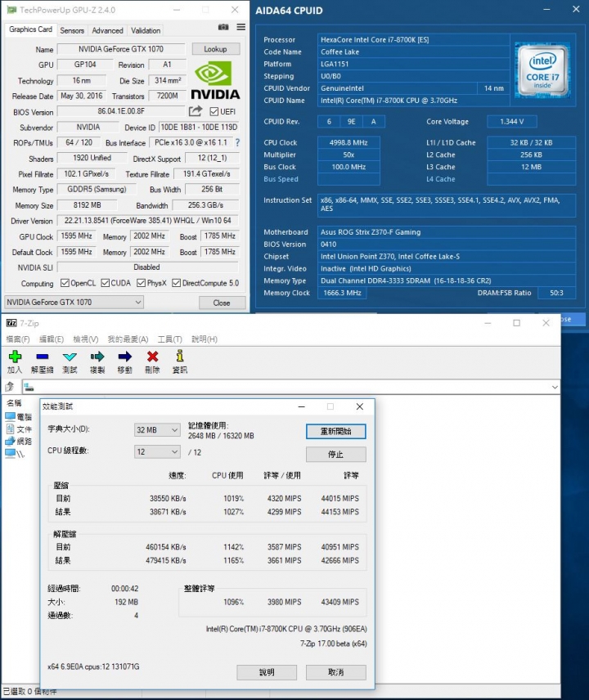Switch to the Advanced tab in GPU-Z
Screen dimensions: 589x700
point(108,30)
